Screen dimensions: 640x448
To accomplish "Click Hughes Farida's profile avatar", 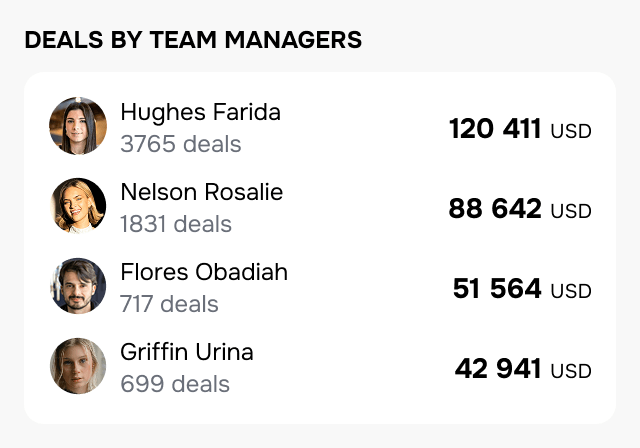I will [78, 126].
